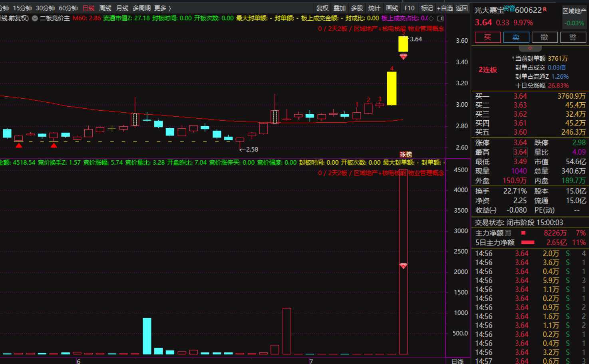Toggle 复权 price adjustment in the toolbar
Viewport: 589px width, 364px height.
(x=322, y=8)
